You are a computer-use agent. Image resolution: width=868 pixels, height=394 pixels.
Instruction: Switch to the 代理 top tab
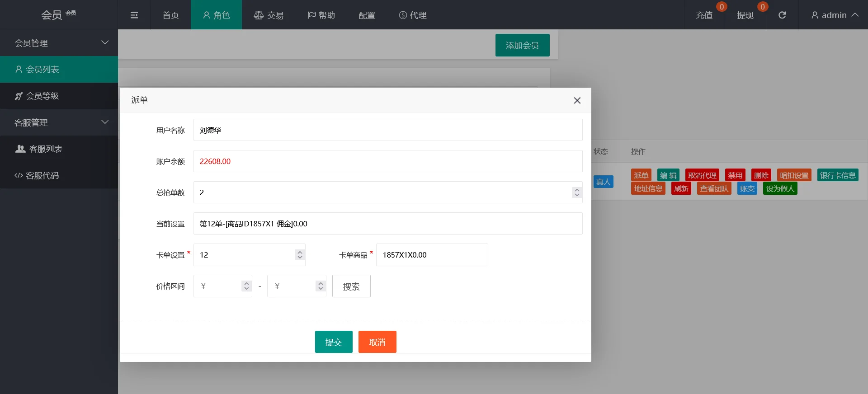click(413, 15)
